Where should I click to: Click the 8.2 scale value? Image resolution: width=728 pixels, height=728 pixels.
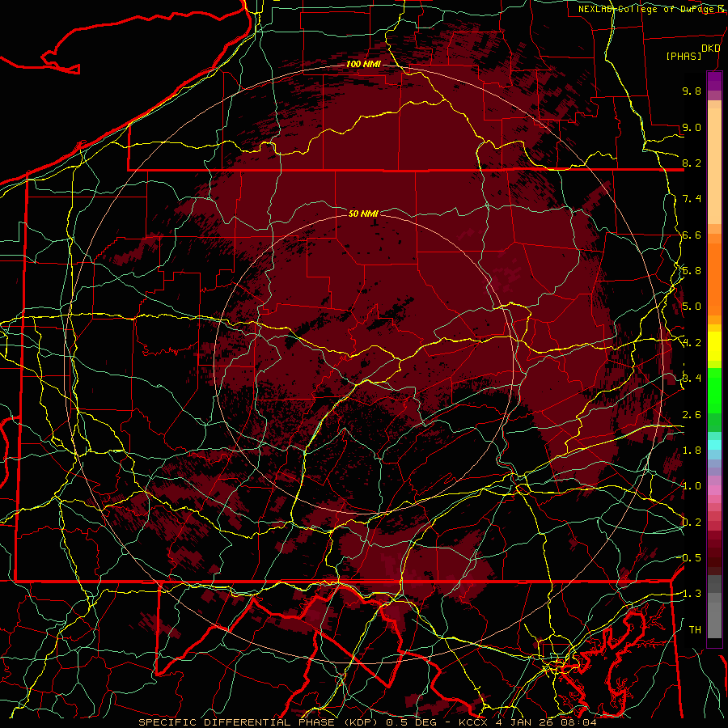pos(692,163)
